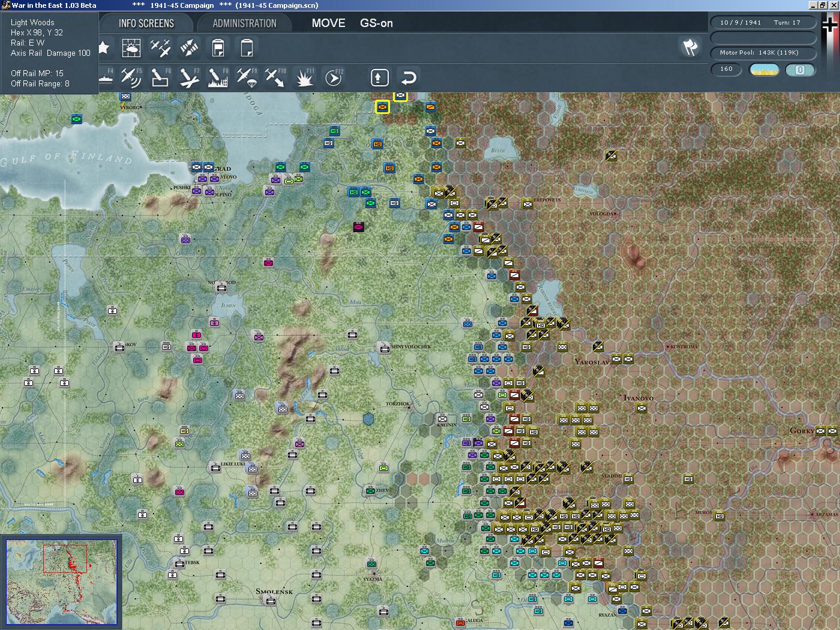Select the F4 ship transport mode

[x=106, y=77]
